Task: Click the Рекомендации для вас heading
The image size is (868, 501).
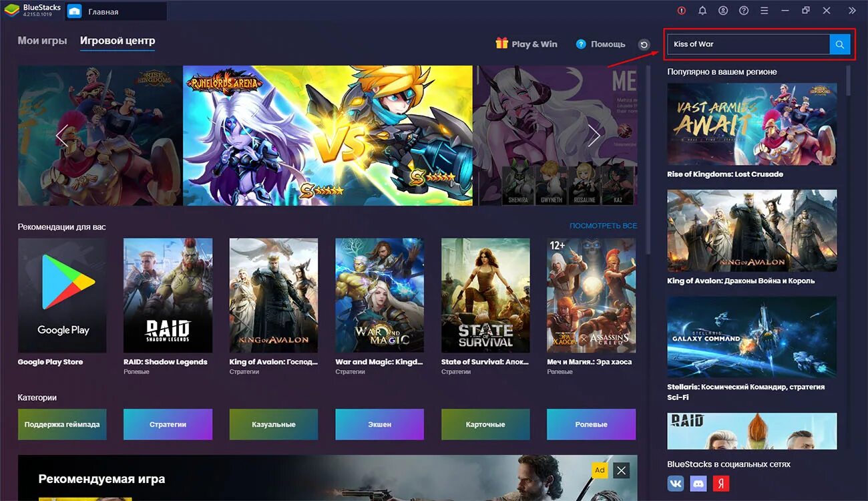Action: click(61, 227)
